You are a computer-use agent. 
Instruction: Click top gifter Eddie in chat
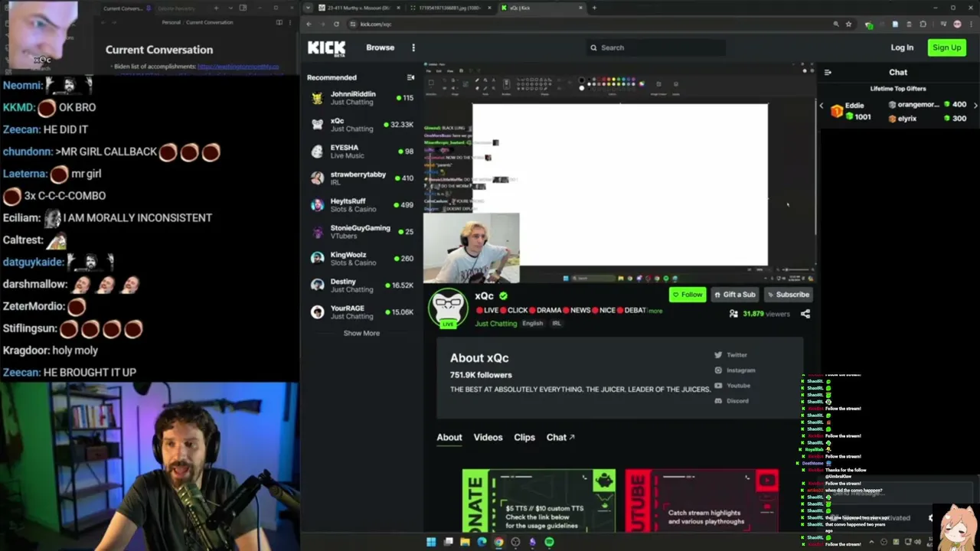coord(850,111)
